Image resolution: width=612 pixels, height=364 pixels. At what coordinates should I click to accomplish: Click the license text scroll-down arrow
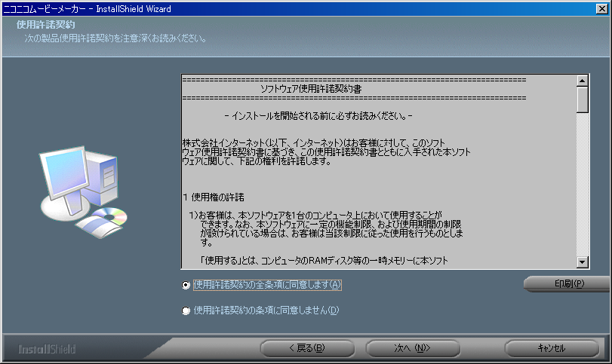coord(583,262)
